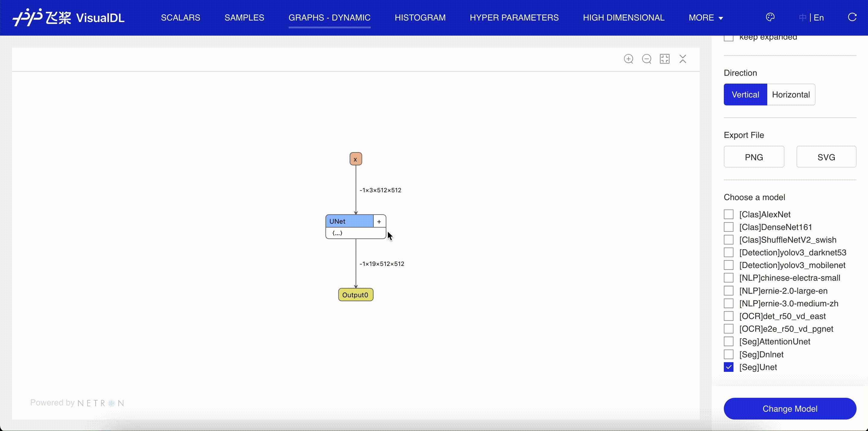Open the theme palette icon

coord(770,18)
